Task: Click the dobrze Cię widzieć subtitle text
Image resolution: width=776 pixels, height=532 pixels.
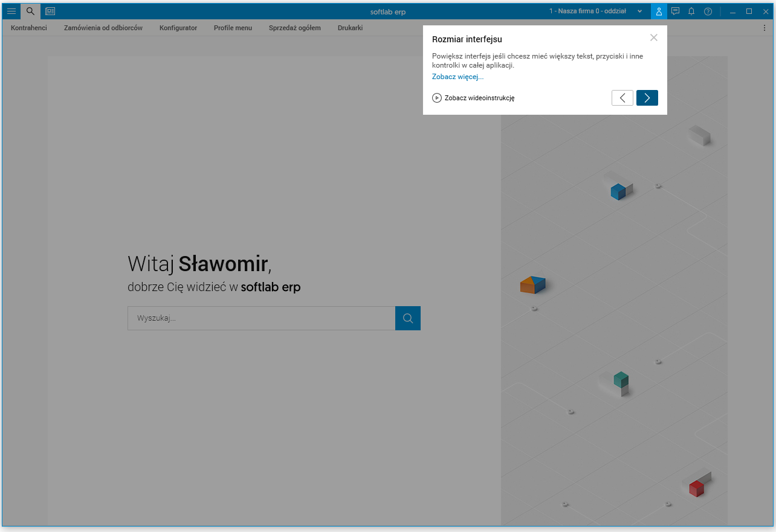Action: click(x=214, y=287)
